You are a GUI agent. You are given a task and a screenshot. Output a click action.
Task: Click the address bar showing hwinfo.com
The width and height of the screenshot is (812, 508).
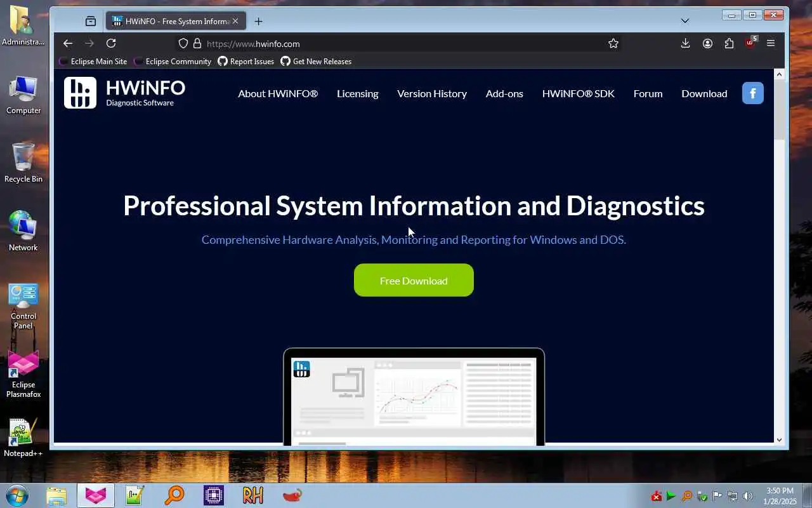(400, 43)
